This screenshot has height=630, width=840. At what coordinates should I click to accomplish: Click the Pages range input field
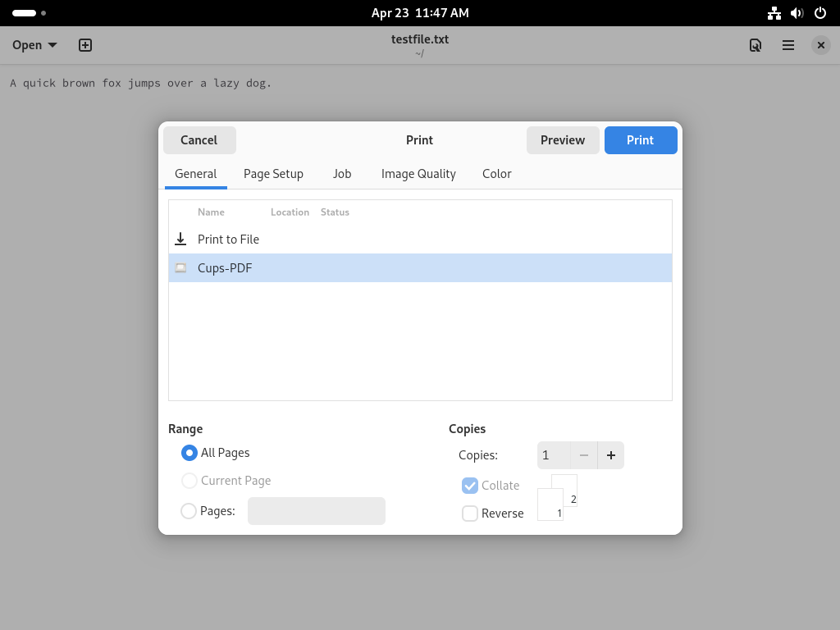[316, 511]
